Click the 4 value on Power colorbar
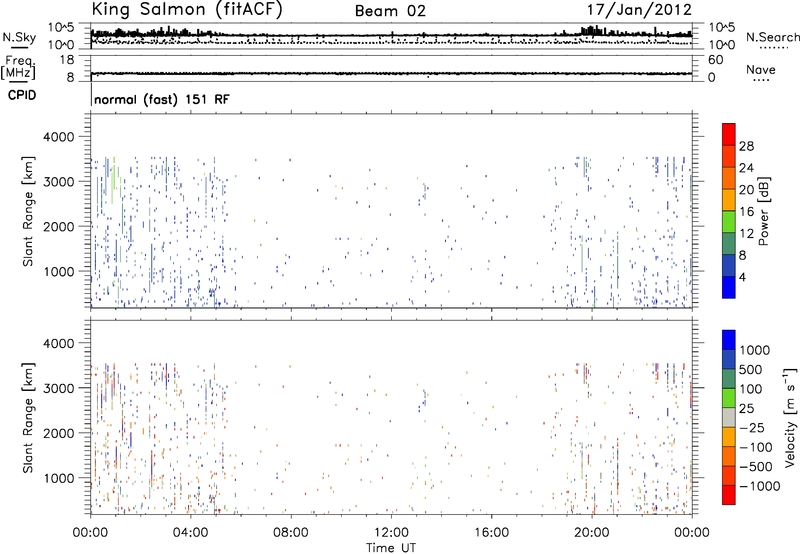This screenshot has width=800, height=554. pyautogui.click(x=742, y=277)
